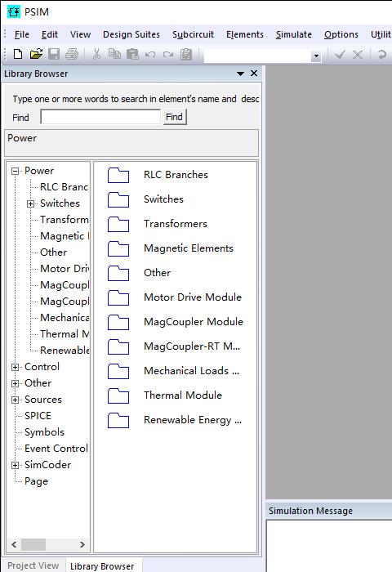
Task: Open the Mechanical Loads folder icon
Action: [x=118, y=371]
